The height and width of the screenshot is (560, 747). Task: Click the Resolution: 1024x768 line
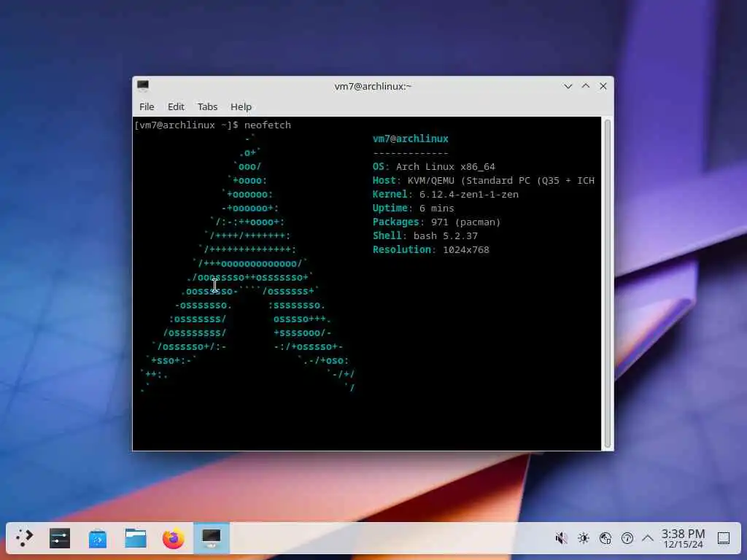[431, 249]
